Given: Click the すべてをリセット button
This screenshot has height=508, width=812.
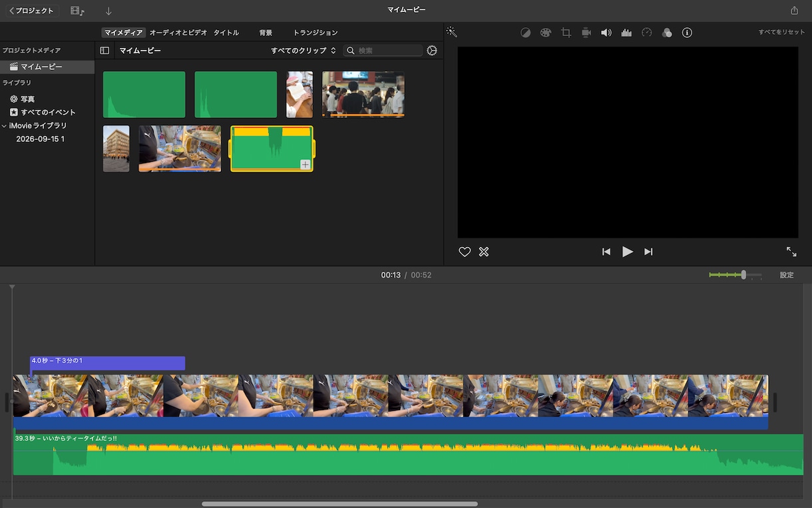Looking at the screenshot, I should pos(781,32).
